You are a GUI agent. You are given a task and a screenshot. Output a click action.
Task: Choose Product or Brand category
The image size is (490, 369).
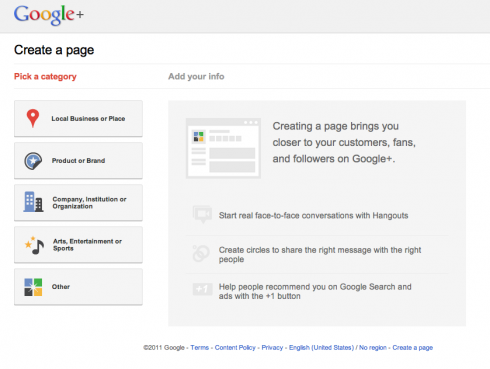(78, 161)
